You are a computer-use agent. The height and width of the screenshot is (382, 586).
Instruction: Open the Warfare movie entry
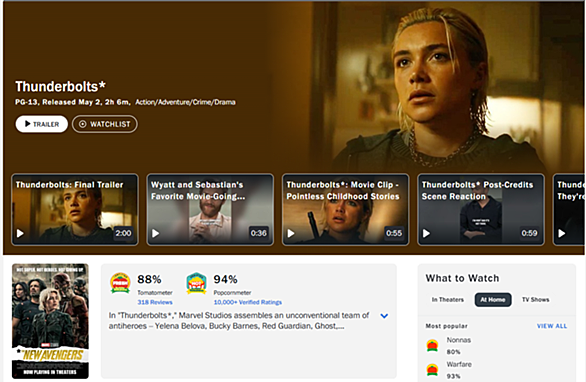[x=459, y=364]
